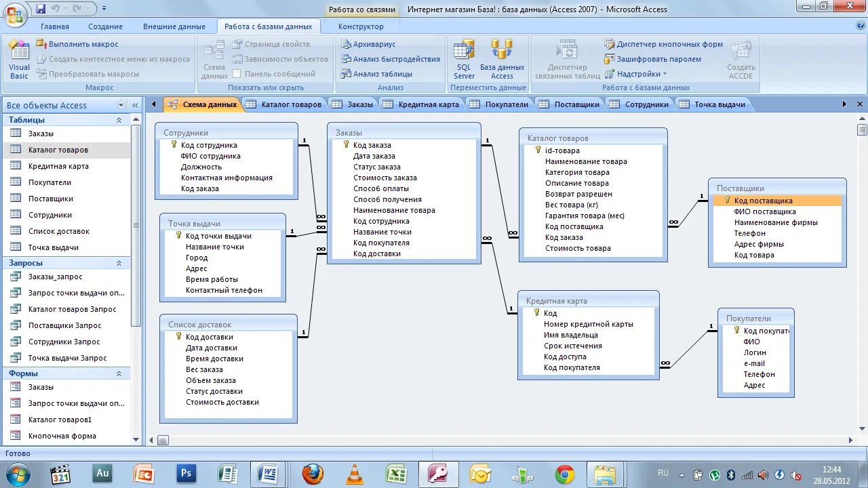This screenshot has height=488, width=868.
Task: Select Код заказа field in Заказы table
Action: click(x=372, y=145)
